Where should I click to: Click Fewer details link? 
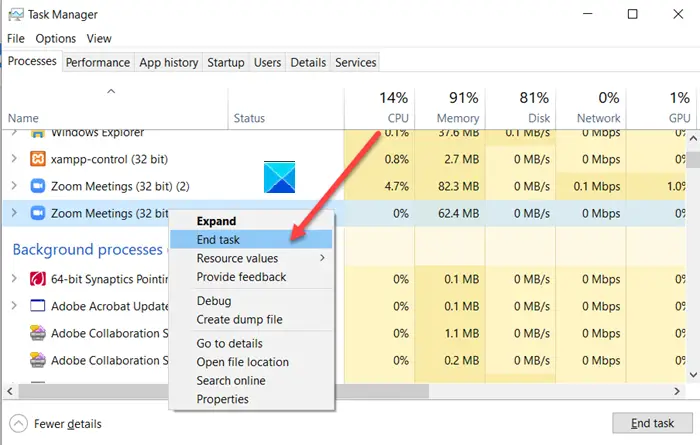tap(68, 424)
